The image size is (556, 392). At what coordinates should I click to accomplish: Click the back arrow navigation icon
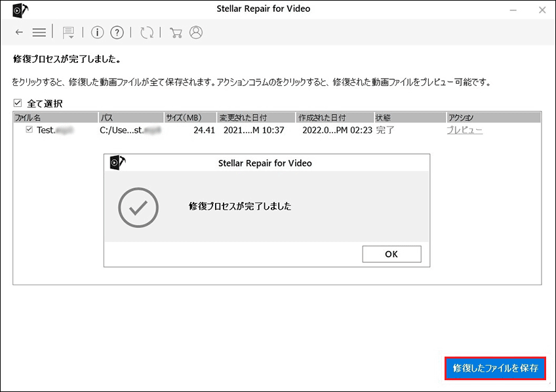click(18, 32)
